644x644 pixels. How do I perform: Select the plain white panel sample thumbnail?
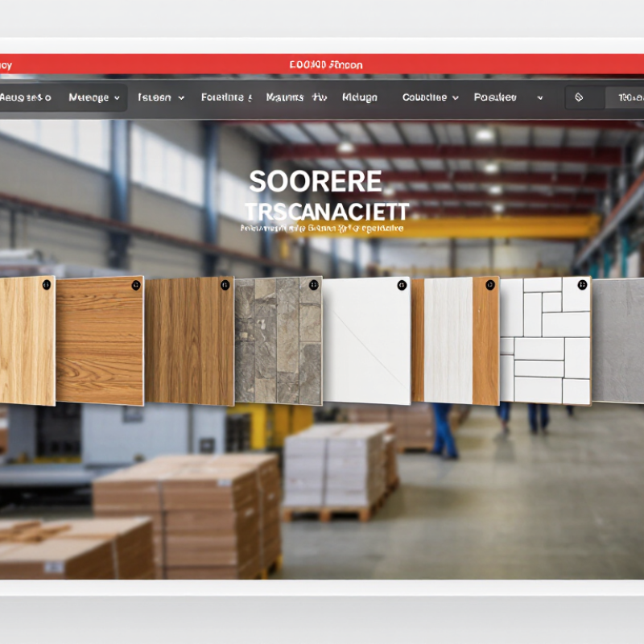367,341
